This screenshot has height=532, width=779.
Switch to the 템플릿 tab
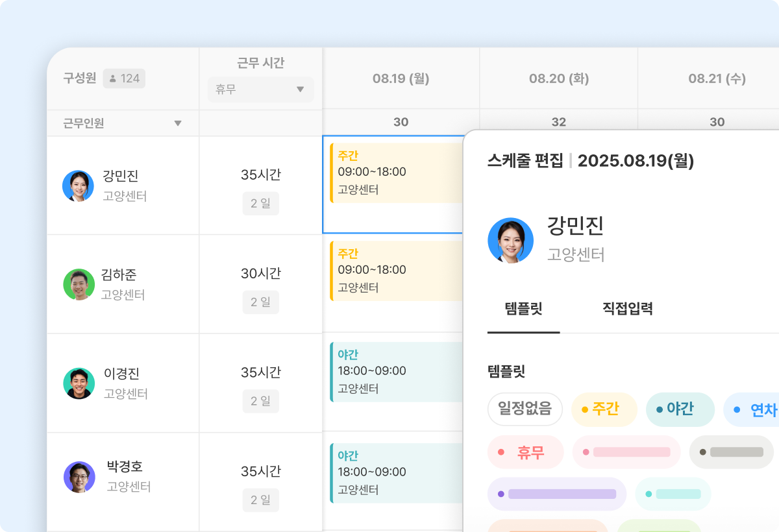(523, 309)
